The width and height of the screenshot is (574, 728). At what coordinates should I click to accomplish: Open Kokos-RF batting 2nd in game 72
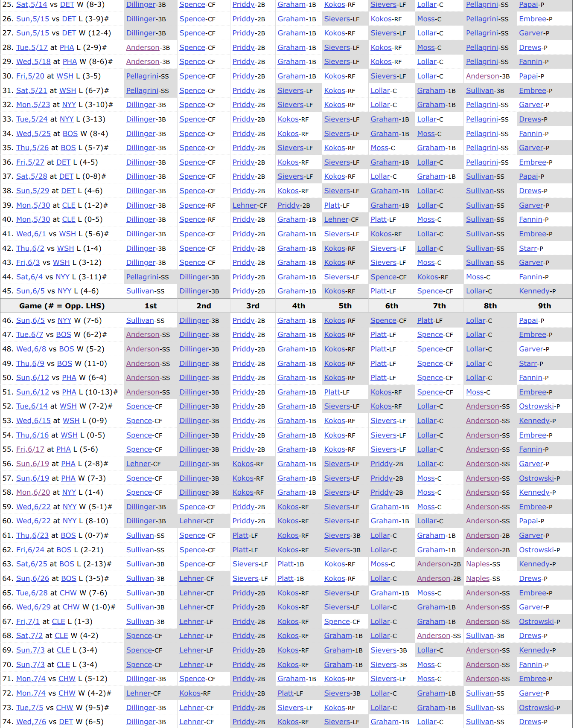pyautogui.click(x=190, y=693)
